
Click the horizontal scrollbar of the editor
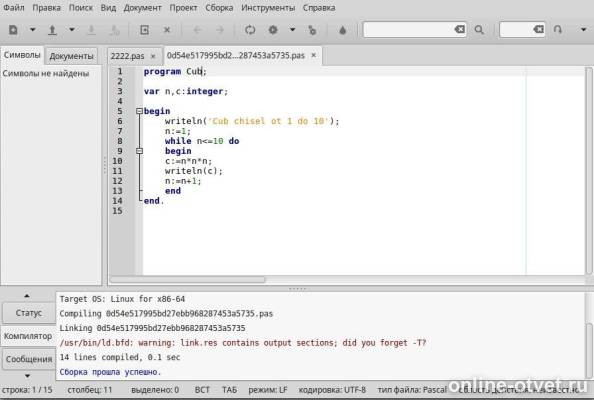[188, 280]
